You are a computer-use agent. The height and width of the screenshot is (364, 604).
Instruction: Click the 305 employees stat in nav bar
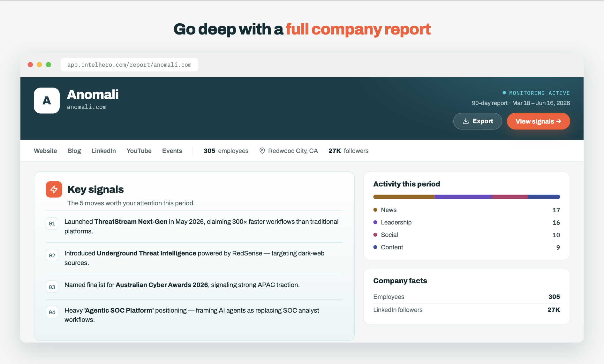[x=226, y=151]
